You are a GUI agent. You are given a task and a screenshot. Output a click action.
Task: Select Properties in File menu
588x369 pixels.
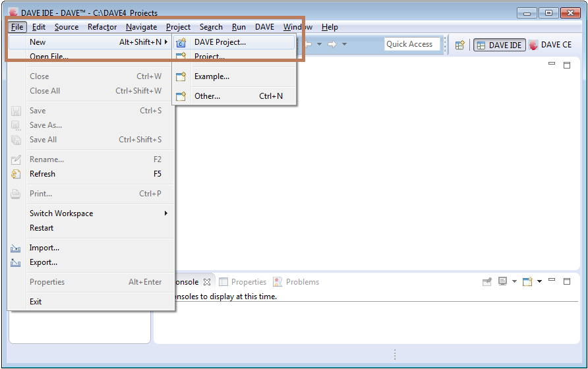(91, 283)
